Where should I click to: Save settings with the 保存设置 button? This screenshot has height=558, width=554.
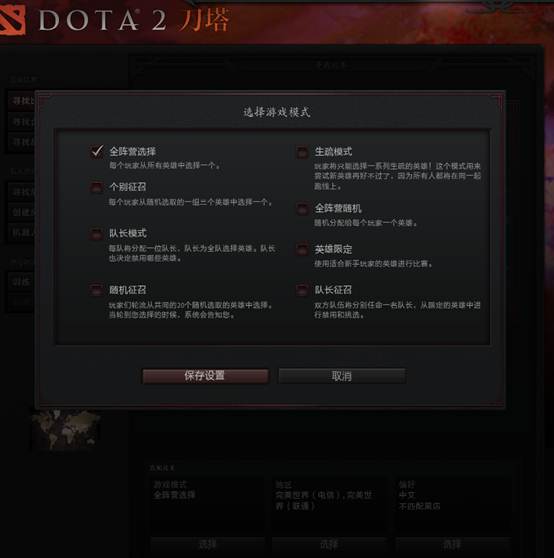(x=205, y=376)
